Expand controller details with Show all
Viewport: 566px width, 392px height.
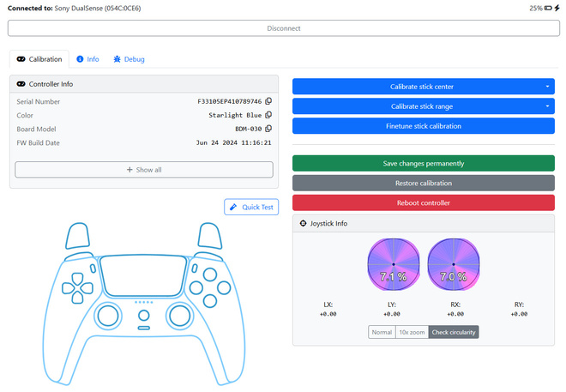144,170
